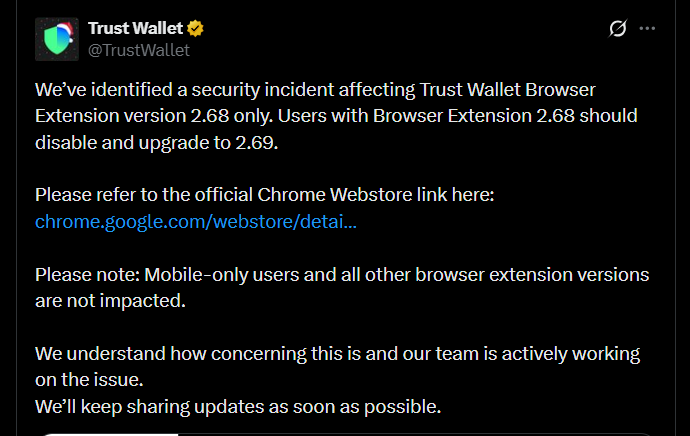Click the "We understand how concerning this is" line

click(x=338, y=354)
